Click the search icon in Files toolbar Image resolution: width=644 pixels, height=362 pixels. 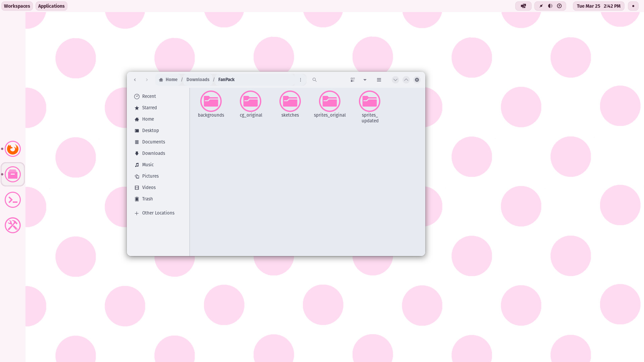[x=314, y=79]
